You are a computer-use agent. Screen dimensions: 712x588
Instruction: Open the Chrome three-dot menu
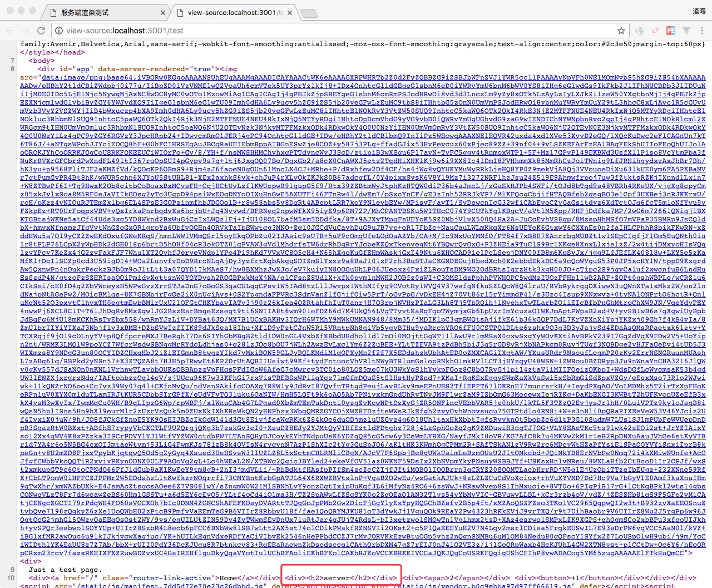(702, 31)
